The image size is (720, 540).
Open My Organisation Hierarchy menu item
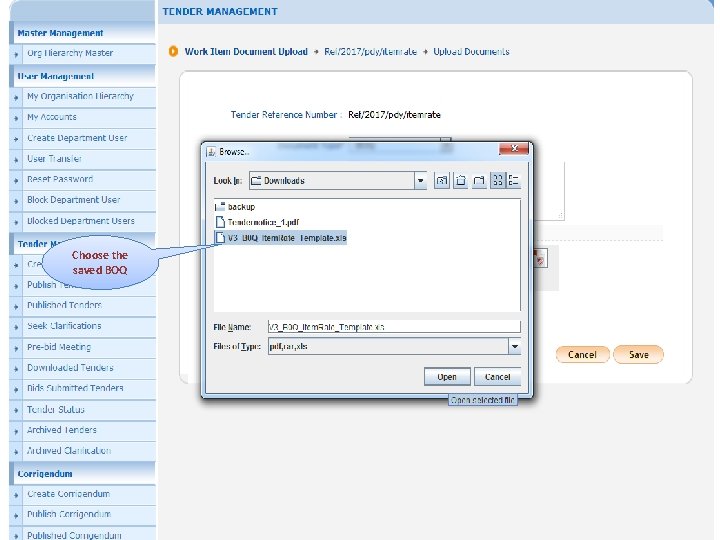tap(80, 96)
